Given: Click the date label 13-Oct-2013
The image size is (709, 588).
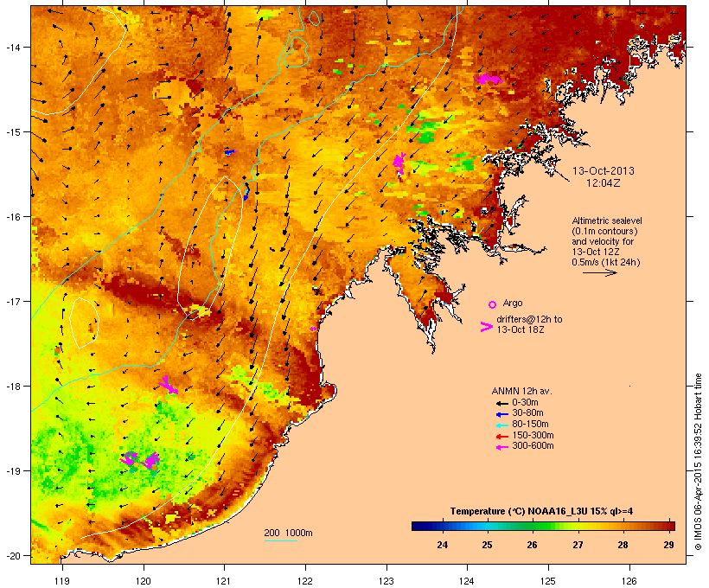Looking at the screenshot, I should pos(604,171).
